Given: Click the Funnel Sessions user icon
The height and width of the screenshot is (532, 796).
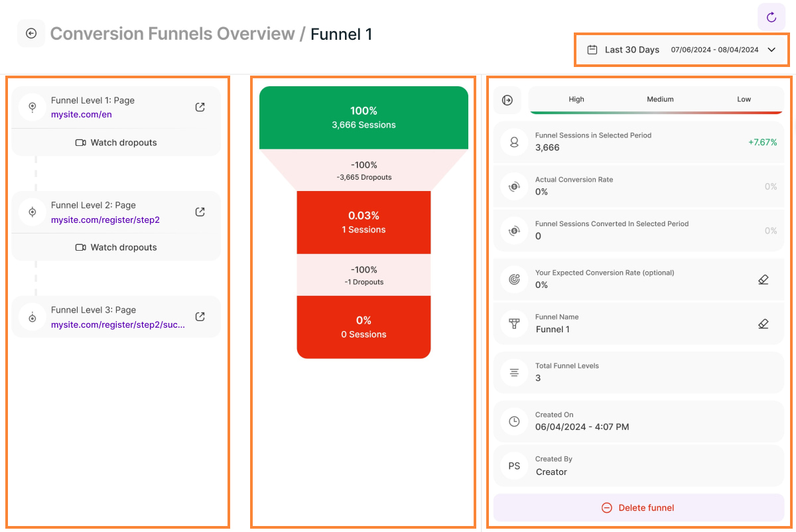Looking at the screenshot, I should point(514,142).
